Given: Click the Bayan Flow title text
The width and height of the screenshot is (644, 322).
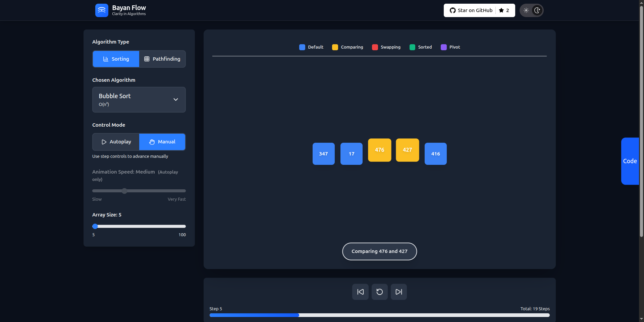Looking at the screenshot, I should tap(129, 8).
